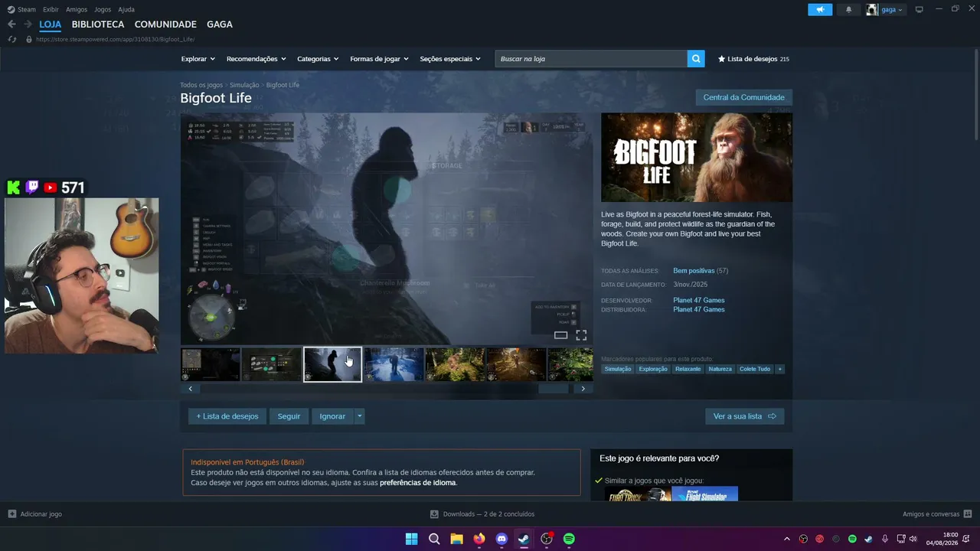Click the Seguir button
Image resolution: width=980 pixels, height=551 pixels.
tap(289, 416)
